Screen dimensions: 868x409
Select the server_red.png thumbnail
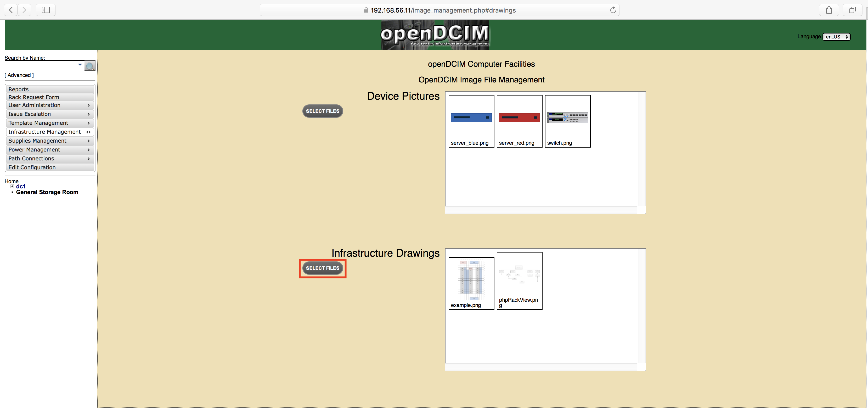(519, 121)
